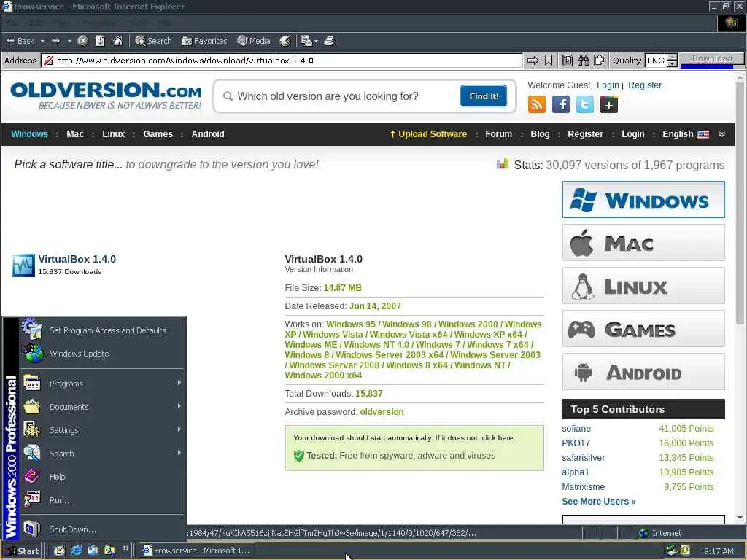Viewport: 747px width, 560px height.
Task: Select the Linux tab in site navigation
Action: pos(113,134)
